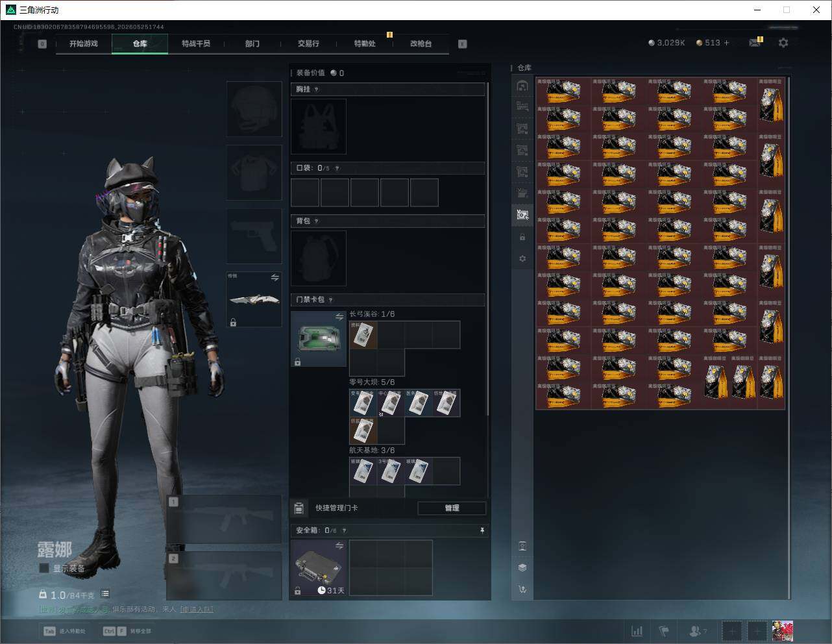Click the 3,029K currency balance
Viewport: 832px width, 644px height.
click(667, 43)
